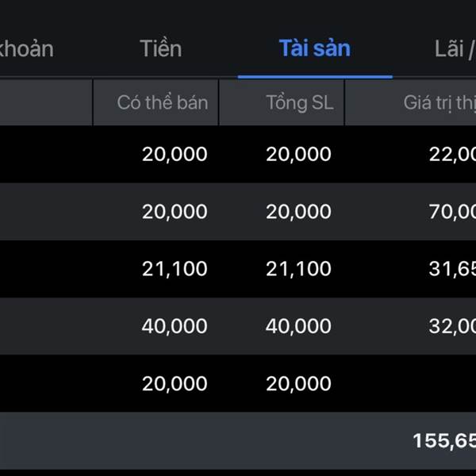
Task: Click the Tổng SL column header
Action: pos(300,102)
